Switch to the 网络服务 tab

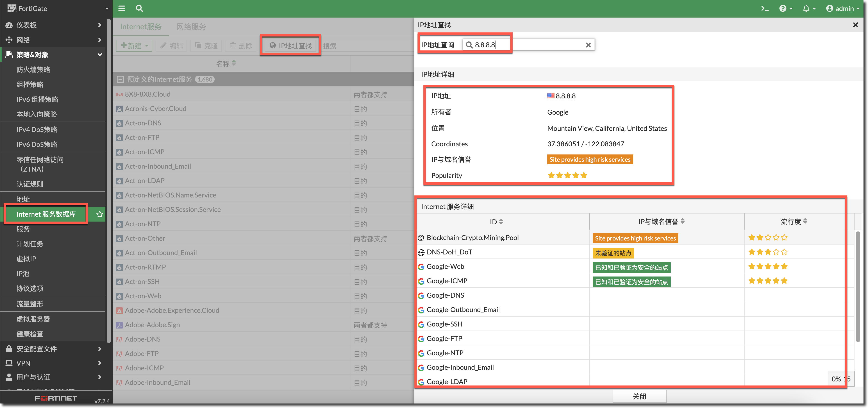point(191,27)
